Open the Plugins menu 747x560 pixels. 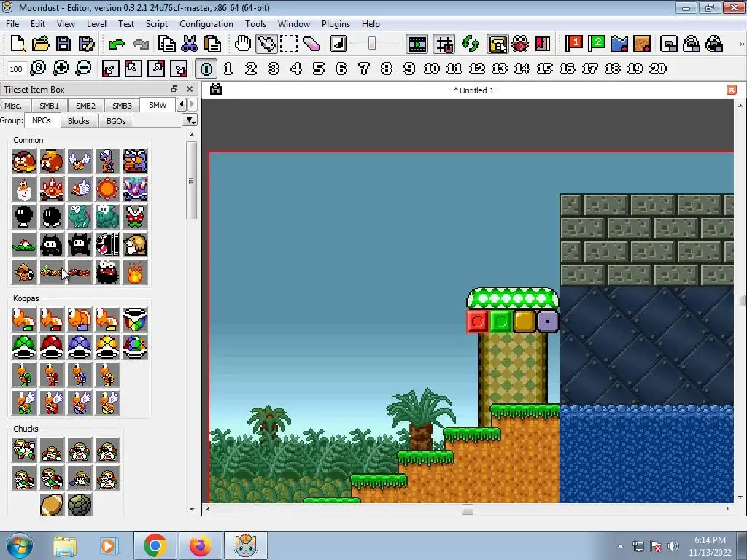(336, 24)
